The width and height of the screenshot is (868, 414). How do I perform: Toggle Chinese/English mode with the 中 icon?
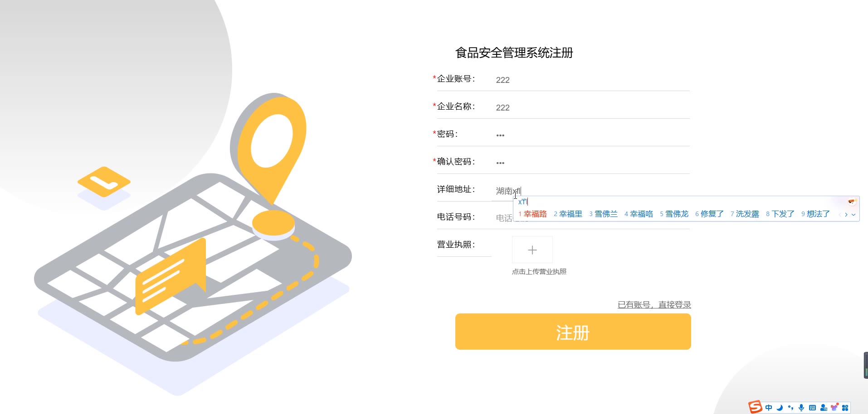click(x=769, y=408)
